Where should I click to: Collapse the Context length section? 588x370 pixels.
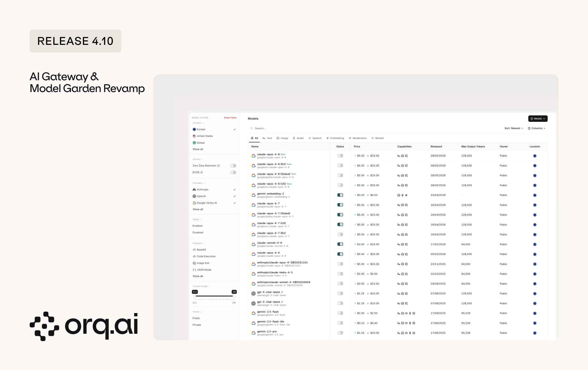[201, 286]
